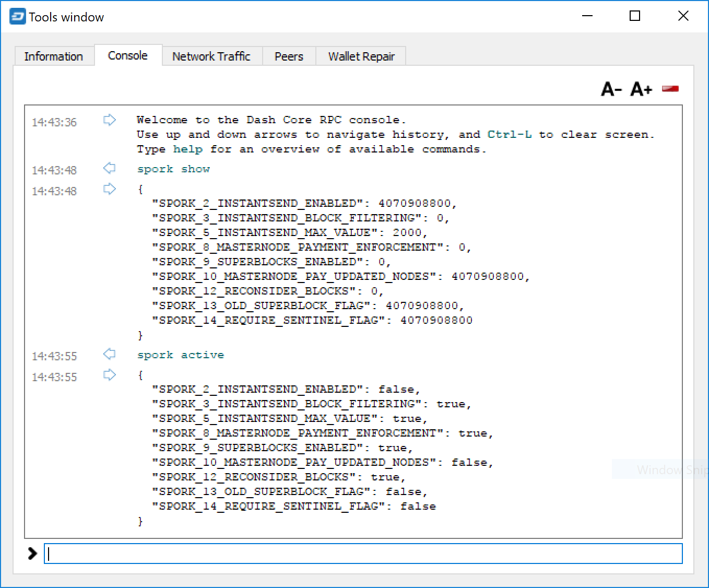Select the Peers tab
This screenshot has width=709, height=588.
pos(289,56)
